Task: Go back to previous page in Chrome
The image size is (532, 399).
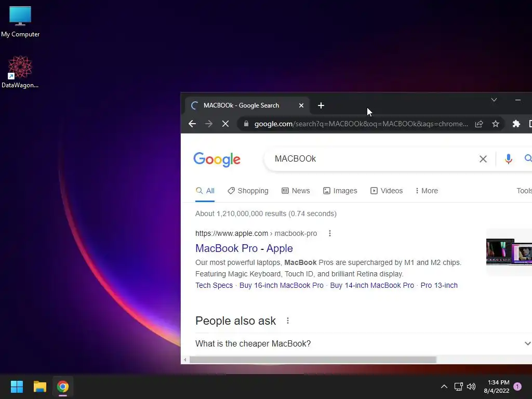Action: (192, 124)
